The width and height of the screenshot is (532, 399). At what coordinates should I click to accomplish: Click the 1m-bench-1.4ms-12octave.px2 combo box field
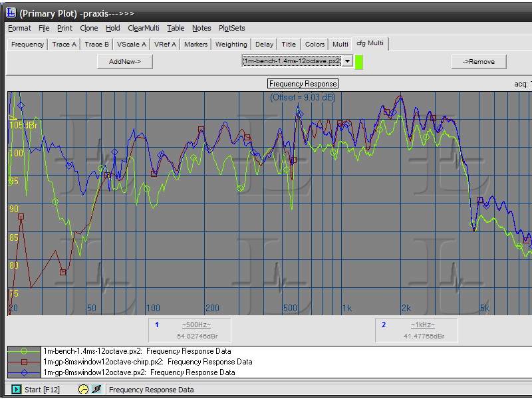292,61
